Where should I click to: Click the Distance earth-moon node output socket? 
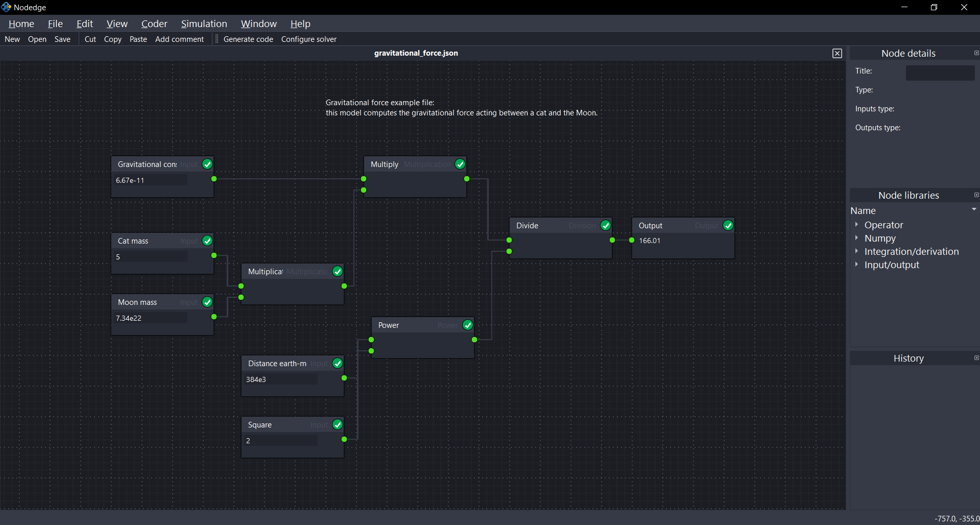[x=344, y=378]
